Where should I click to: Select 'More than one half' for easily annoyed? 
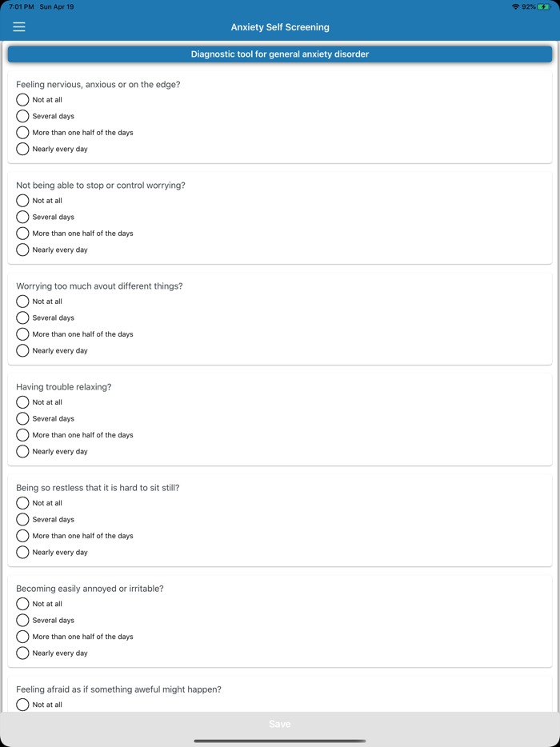[22, 637]
